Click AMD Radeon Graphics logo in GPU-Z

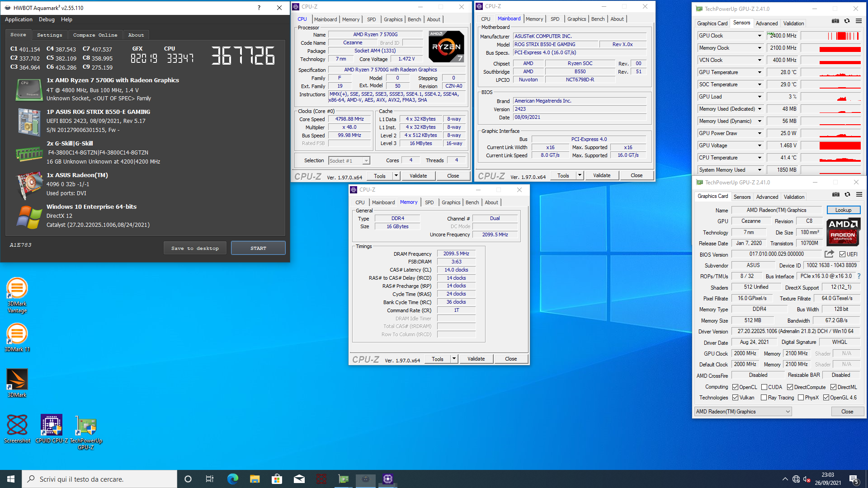(843, 232)
